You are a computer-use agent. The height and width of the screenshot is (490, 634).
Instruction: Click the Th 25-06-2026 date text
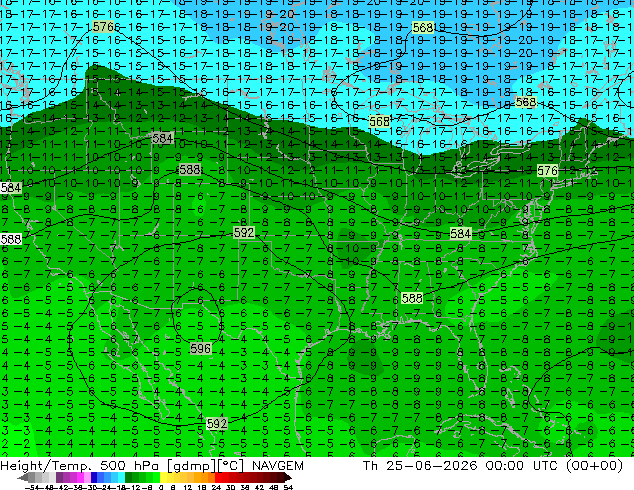(421, 466)
